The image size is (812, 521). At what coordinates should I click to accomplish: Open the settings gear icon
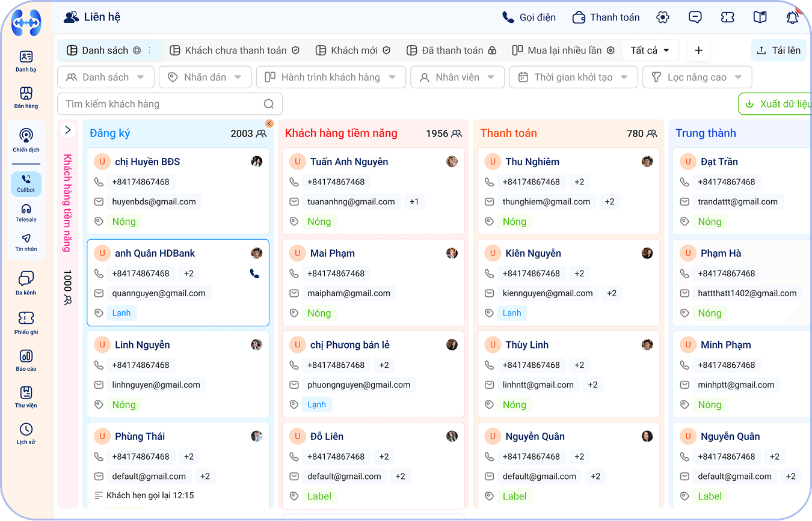click(663, 17)
